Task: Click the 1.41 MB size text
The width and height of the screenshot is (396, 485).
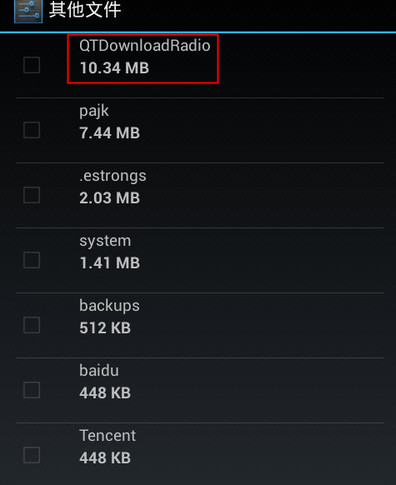Action: [110, 263]
